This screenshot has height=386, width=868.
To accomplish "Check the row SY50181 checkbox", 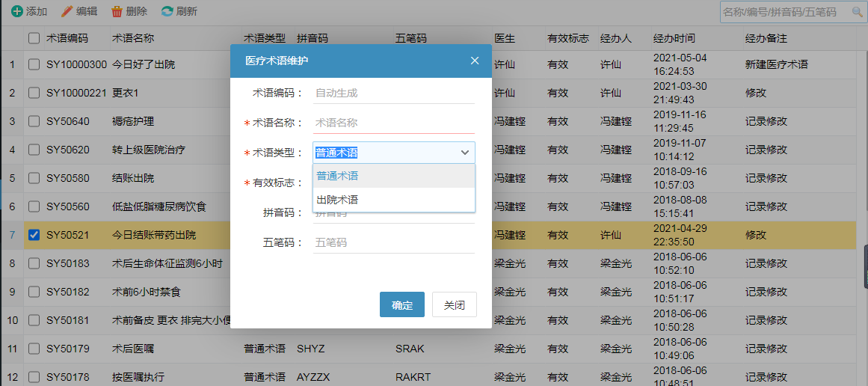I will click(x=34, y=320).
